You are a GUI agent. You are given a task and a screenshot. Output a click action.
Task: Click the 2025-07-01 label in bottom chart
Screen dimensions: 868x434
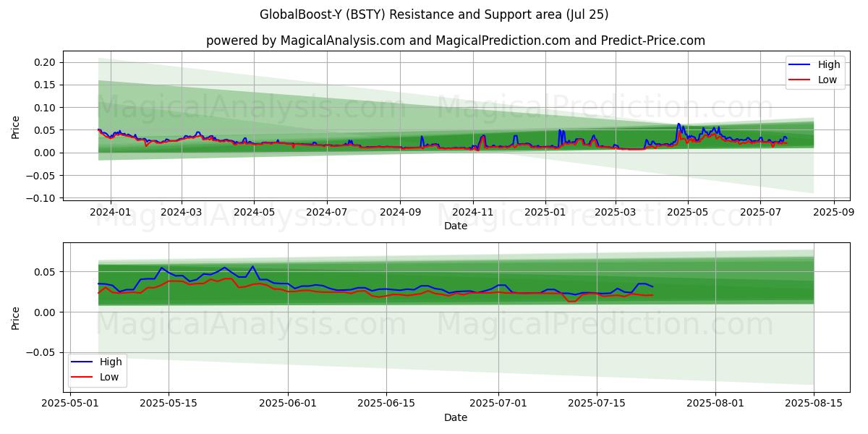pyautogui.click(x=498, y=404)
